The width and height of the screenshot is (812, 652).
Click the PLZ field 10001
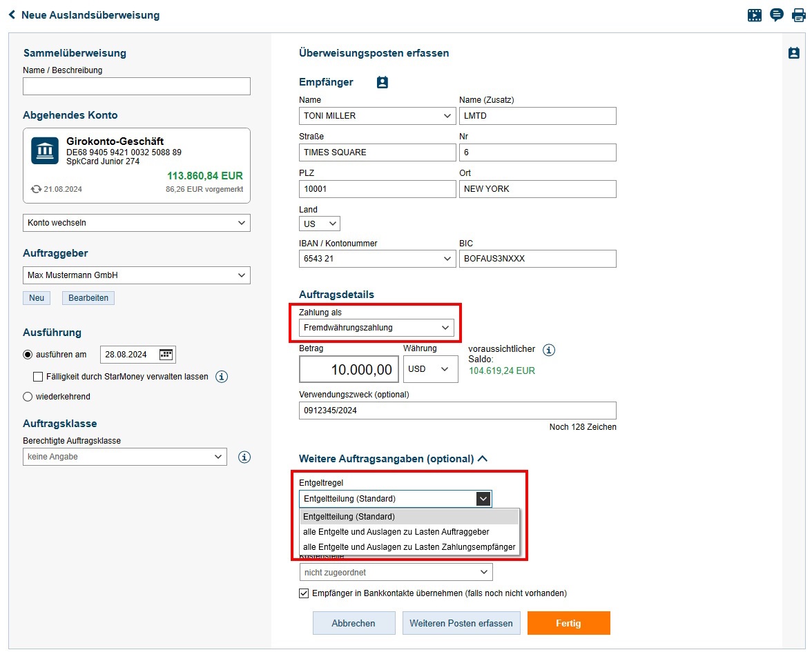click(378, 189)
